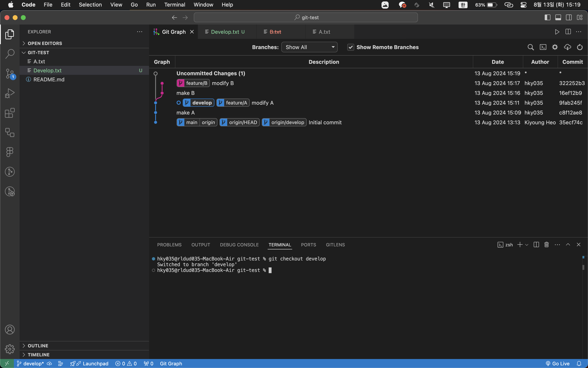
Task: Select the Initial commit row
Action: click(x=368, y=122)
